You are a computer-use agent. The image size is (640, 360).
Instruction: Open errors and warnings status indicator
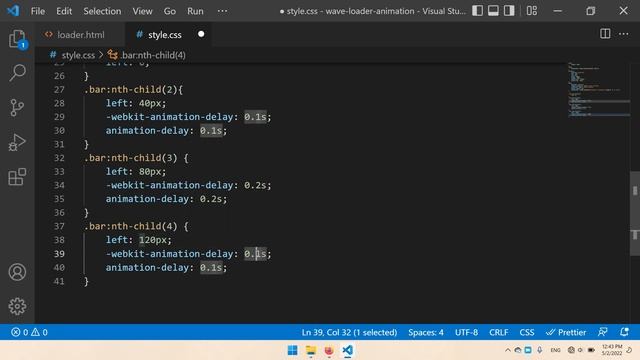click(29, 332)
